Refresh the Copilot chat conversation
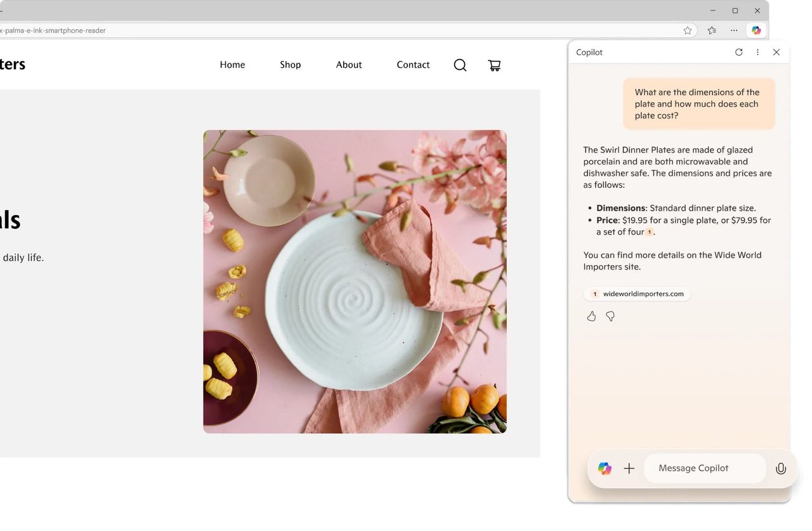The image size is (812, 531). [x=738, y=53]
